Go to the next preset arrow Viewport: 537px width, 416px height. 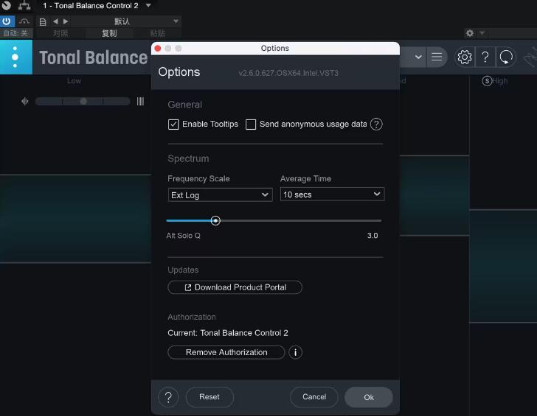click(x=65, y=22)
